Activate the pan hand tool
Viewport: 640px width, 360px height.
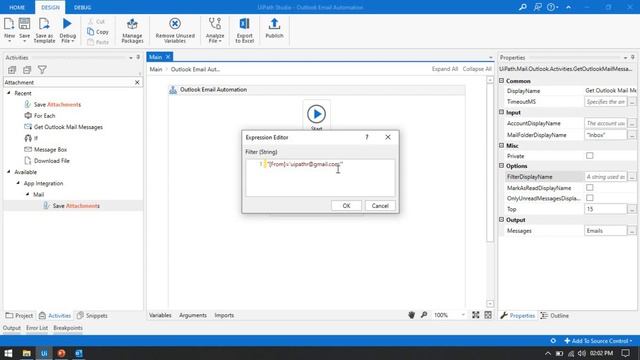pyautogui.click(x=411, y=315)
